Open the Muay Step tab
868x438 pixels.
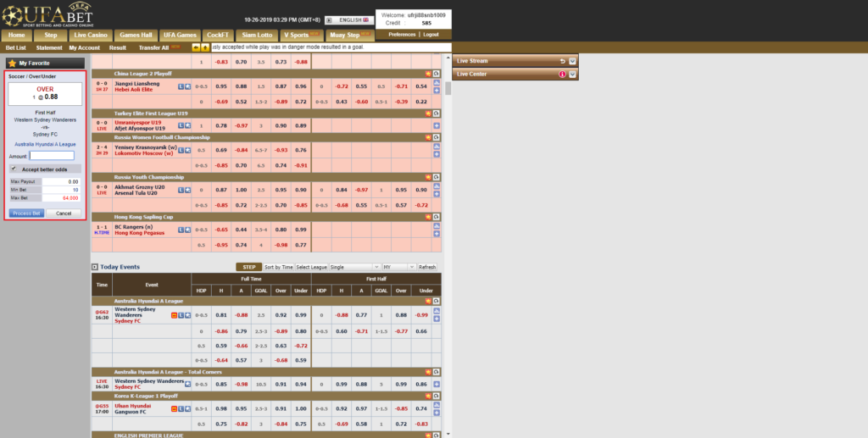[349, 36]
